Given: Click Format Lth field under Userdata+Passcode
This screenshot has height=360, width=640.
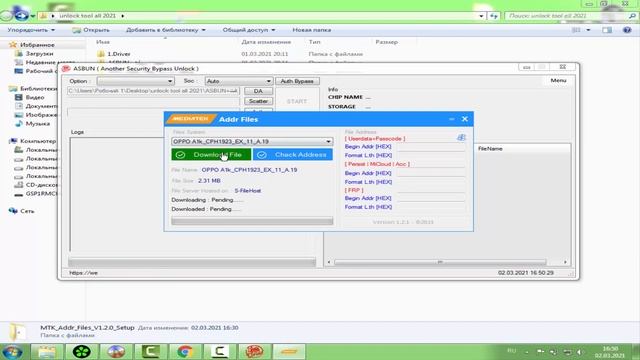Looking at the screenshot, I should point(431,156).
